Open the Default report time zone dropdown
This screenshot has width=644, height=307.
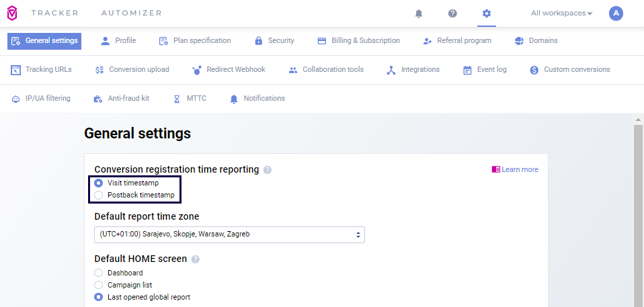[229, 234]
